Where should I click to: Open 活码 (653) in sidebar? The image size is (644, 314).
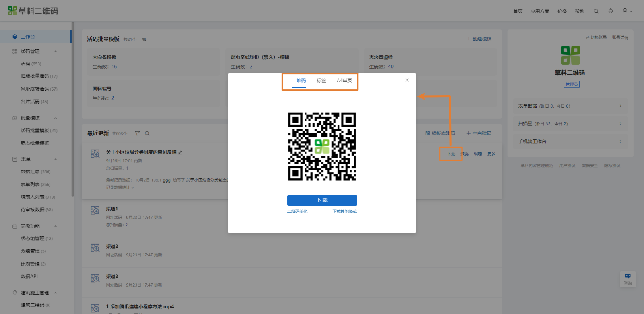point(31,64)
